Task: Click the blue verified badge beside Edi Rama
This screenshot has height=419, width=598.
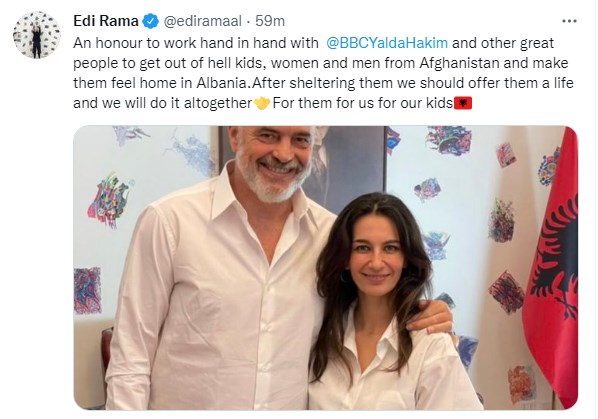Action: coord(150,21)
